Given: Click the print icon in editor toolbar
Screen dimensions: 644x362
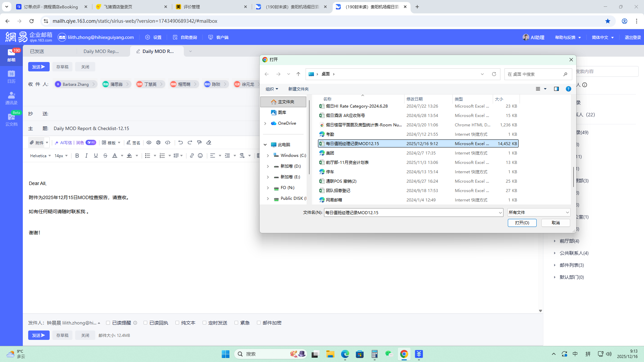Looking at the screenshot, I should tap(158, 142).
